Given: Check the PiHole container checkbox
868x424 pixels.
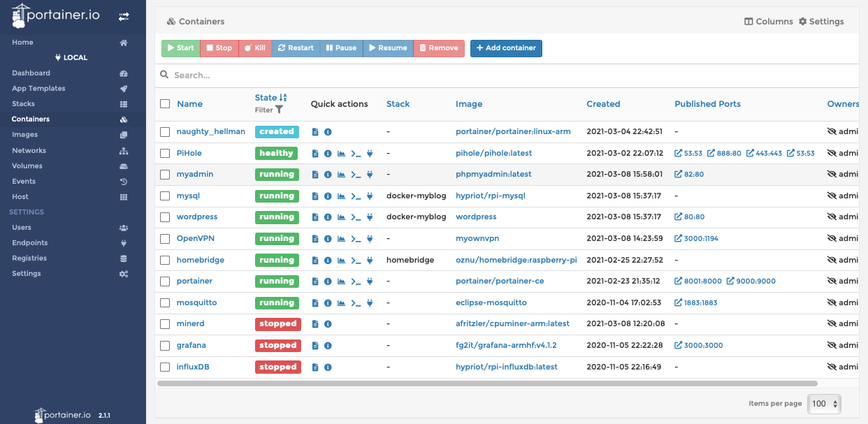Looking at the screenshot, I should point(165,153).
